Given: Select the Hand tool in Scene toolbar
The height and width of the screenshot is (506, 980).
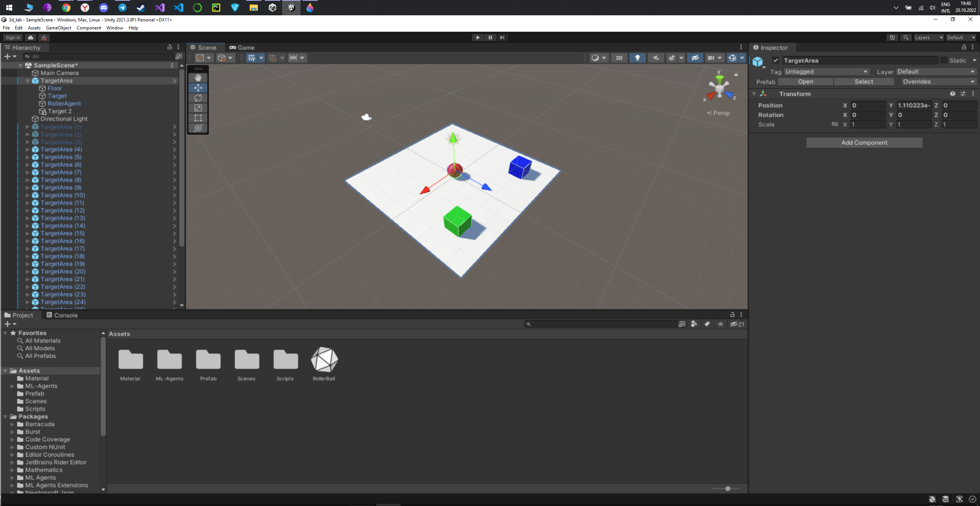Looking at the screenshot, I should click(x=198, y=78).
